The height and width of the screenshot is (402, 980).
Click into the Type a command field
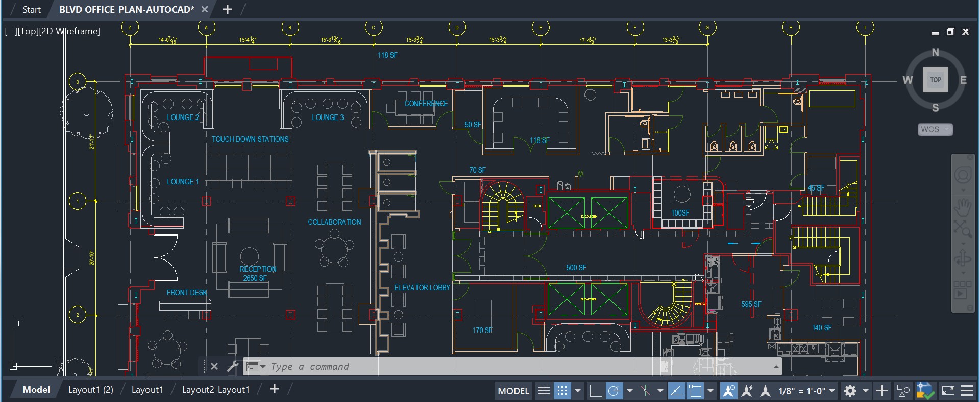pos(459,366)
